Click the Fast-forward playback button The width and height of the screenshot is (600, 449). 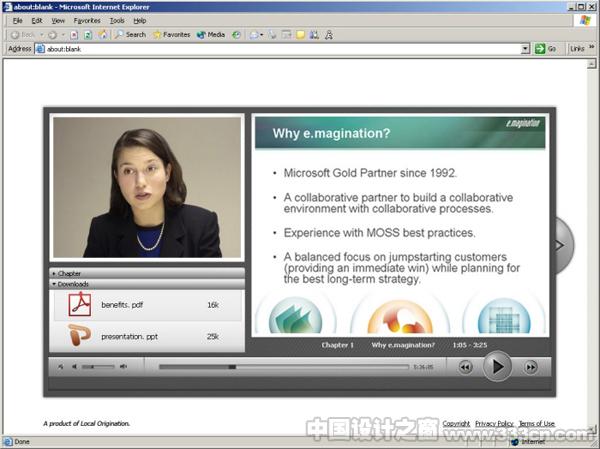pyautogui.click(x=531, y=367)
